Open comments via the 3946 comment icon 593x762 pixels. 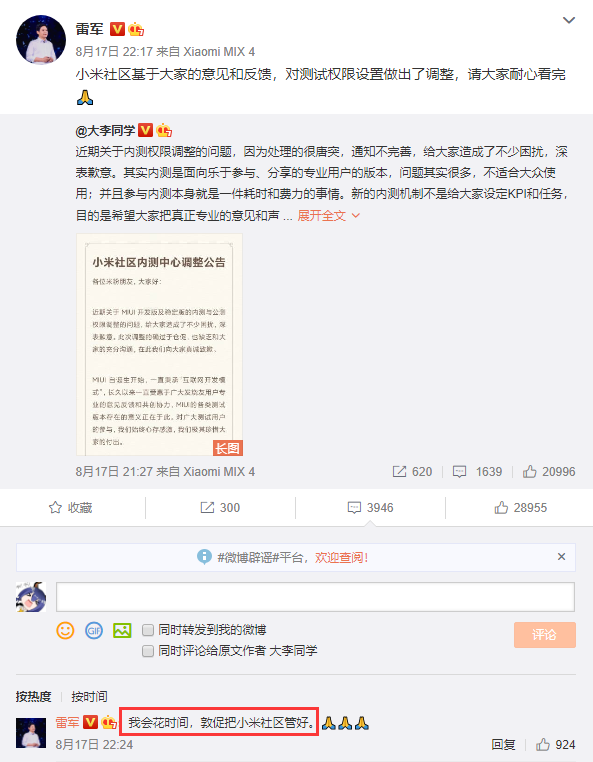(354, 508)
